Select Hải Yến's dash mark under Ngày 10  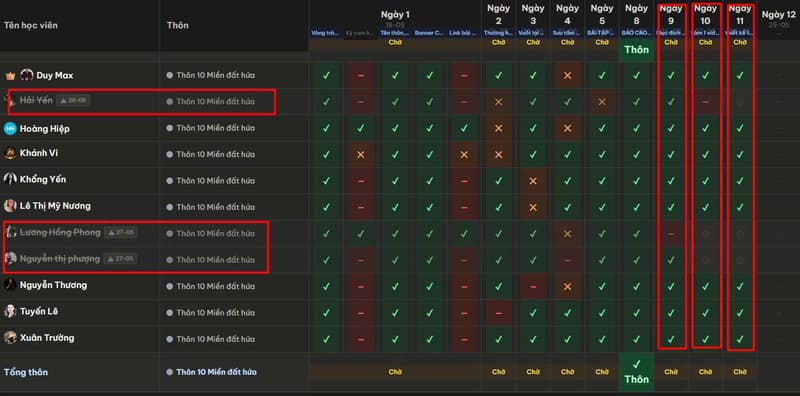coord(705,102)
